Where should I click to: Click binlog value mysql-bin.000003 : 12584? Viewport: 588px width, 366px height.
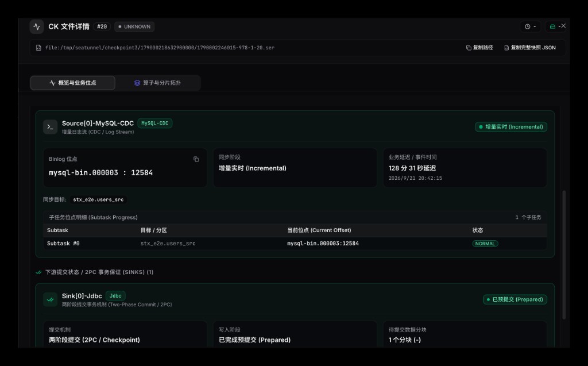click(101, 173)
